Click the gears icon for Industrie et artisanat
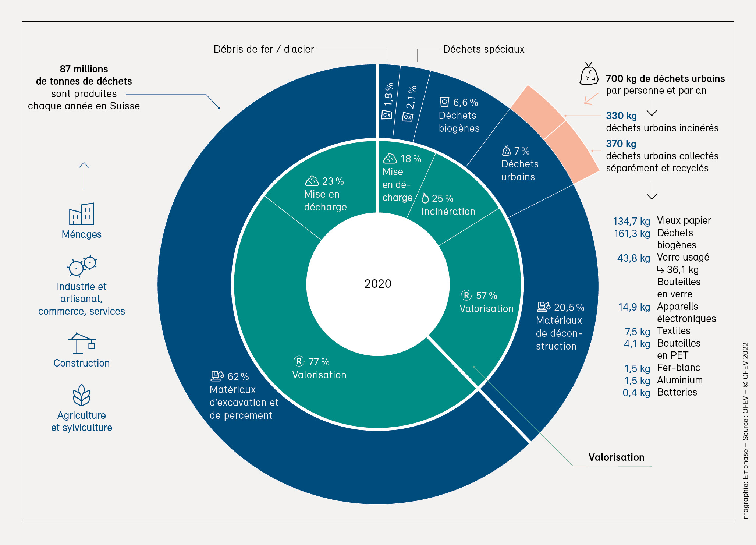The image size is (756, 545). pyautogui.click(x=82, y=265)
